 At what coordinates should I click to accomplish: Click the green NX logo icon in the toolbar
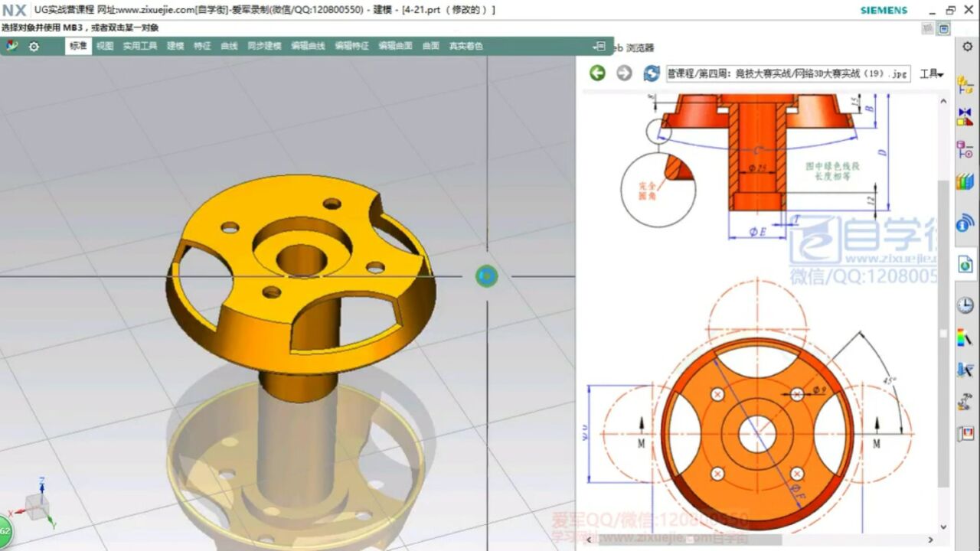point(11,46)
